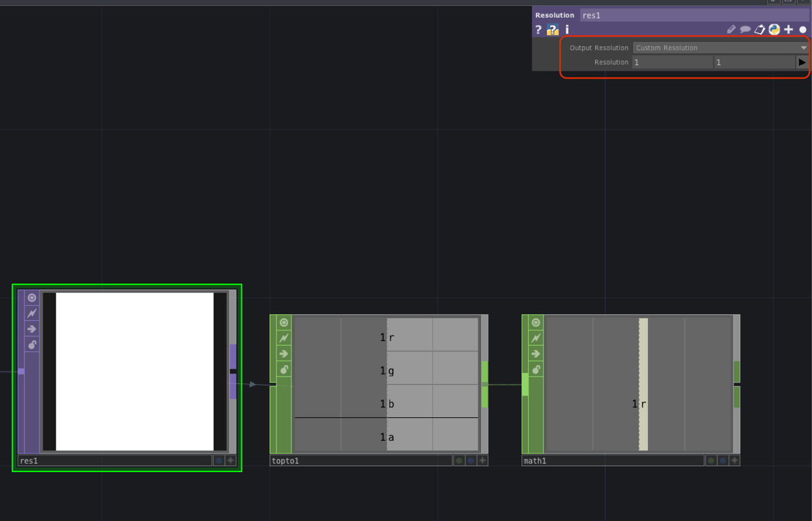This screenshot has width=812, height=521.
Task: Toggle Lock flag on topto1 node
Action: tap(284, 369)
